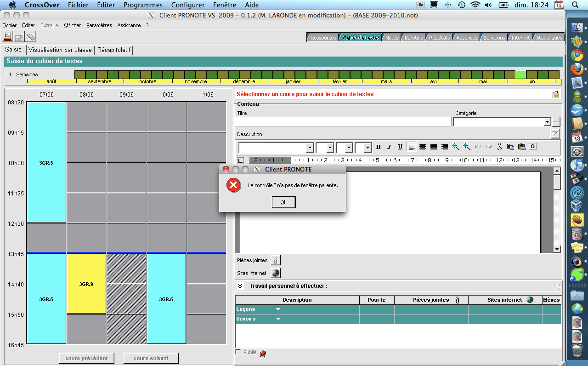The image size is (588, 366).
Task: Open the Assistance menu
Action: click(129, 25)
